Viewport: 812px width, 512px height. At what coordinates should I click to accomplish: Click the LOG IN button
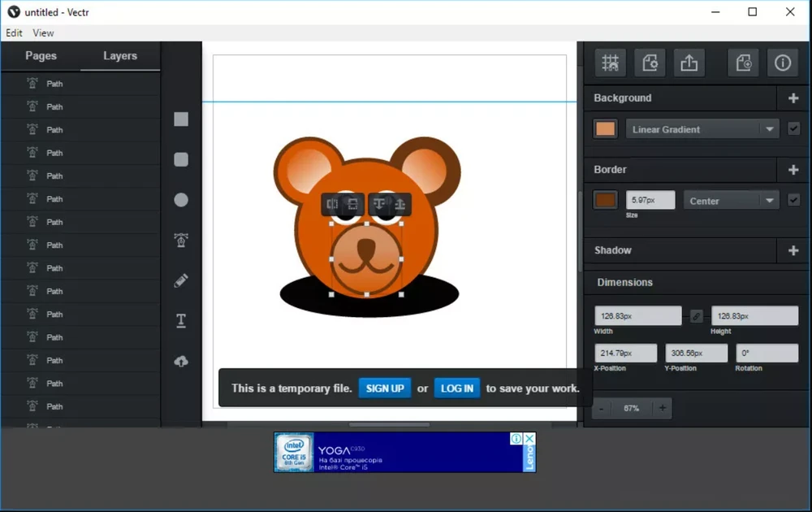coord(456,388)
